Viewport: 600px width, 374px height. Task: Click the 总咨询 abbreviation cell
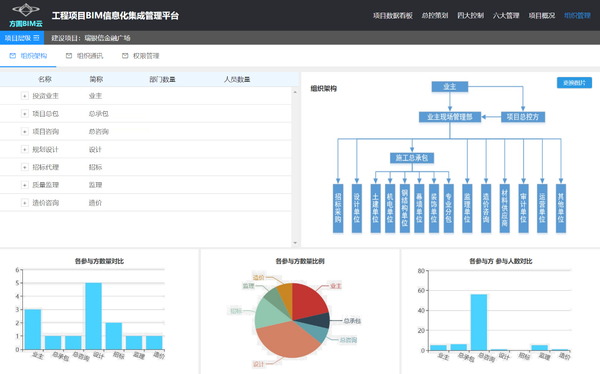coord(98,131)
